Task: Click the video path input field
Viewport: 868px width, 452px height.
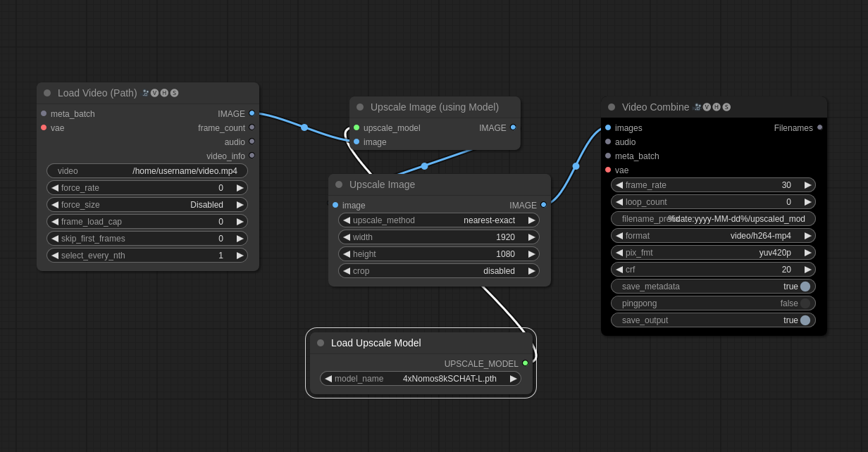Action: coord(147,171)
